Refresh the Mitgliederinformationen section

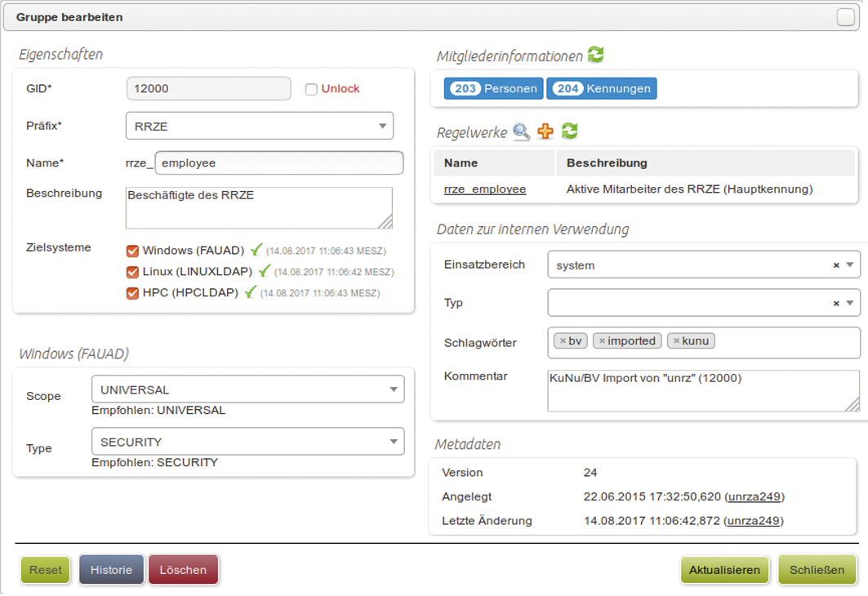pos(596,56)
